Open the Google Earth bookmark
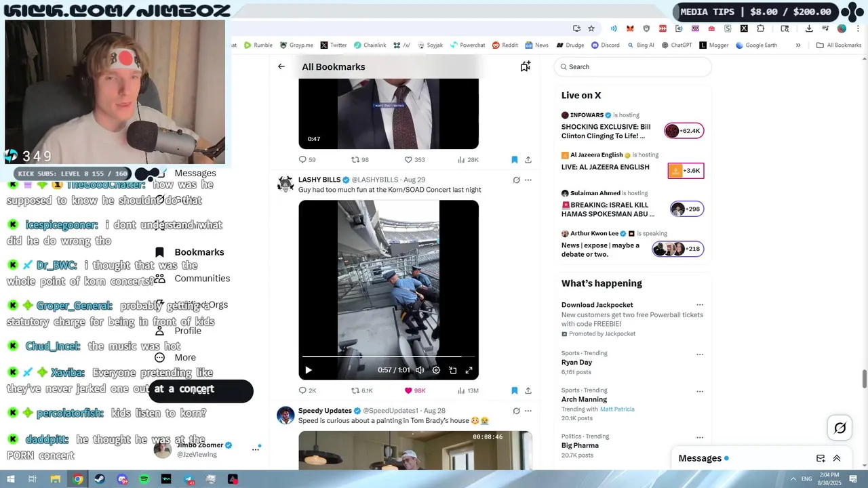868x488 pixels. coord(755,45)
